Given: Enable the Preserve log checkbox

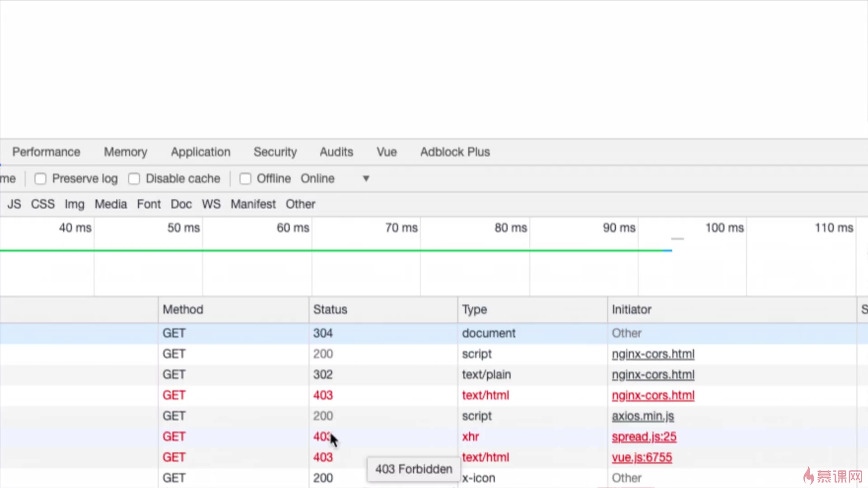Looking at the screenshot, I should (x=41, y=179).
